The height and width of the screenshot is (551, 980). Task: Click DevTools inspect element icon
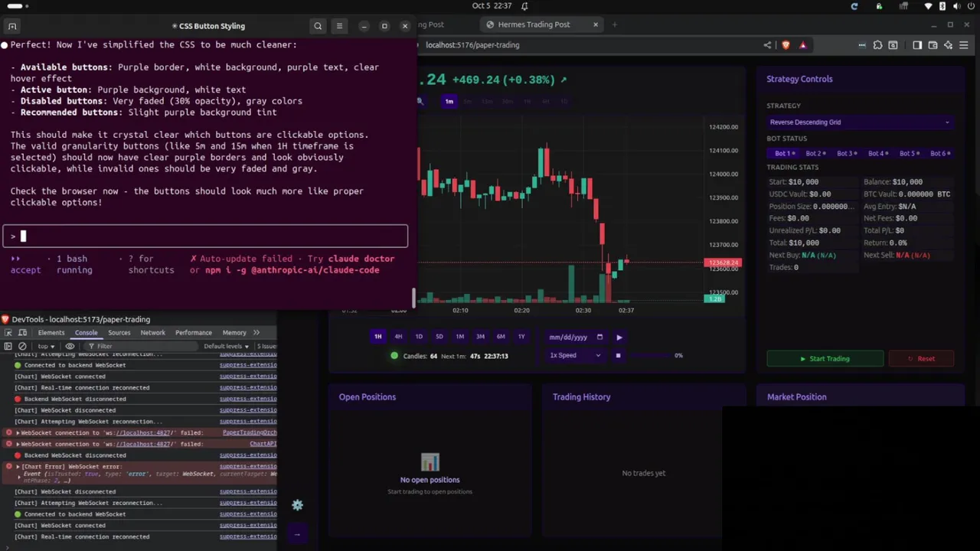8,333
